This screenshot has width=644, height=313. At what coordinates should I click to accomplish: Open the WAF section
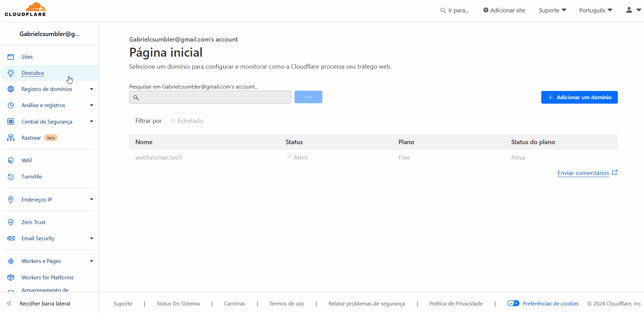(x=27, y=160)
